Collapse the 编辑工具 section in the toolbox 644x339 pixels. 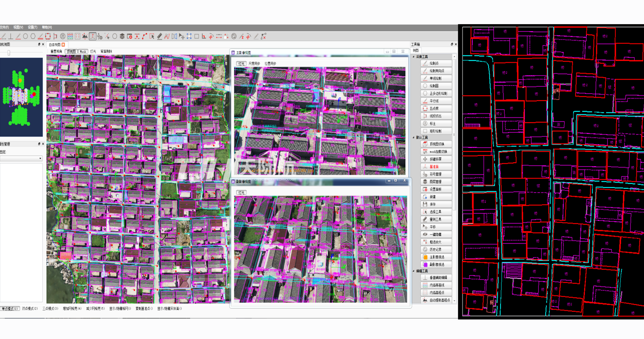click(414, 271)
